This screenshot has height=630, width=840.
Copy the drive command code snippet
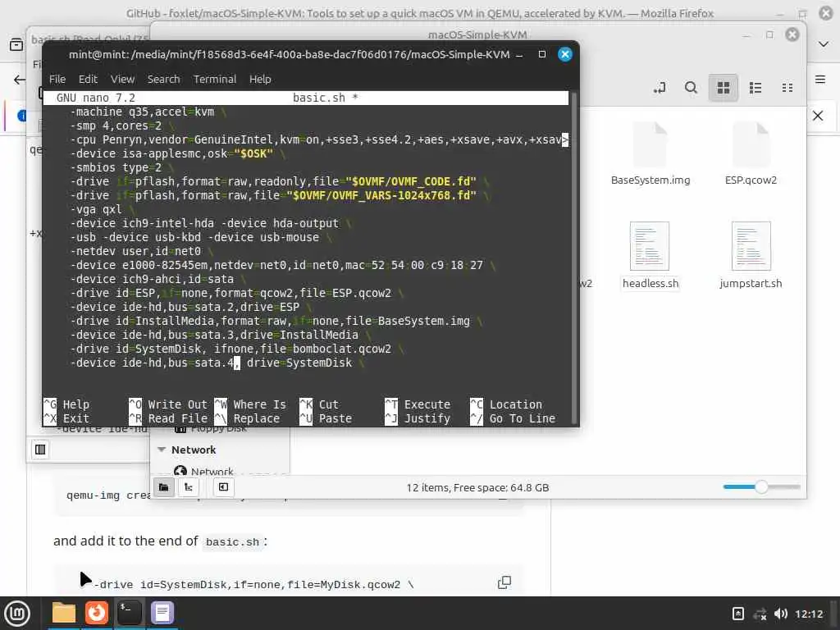pos(504,582)
